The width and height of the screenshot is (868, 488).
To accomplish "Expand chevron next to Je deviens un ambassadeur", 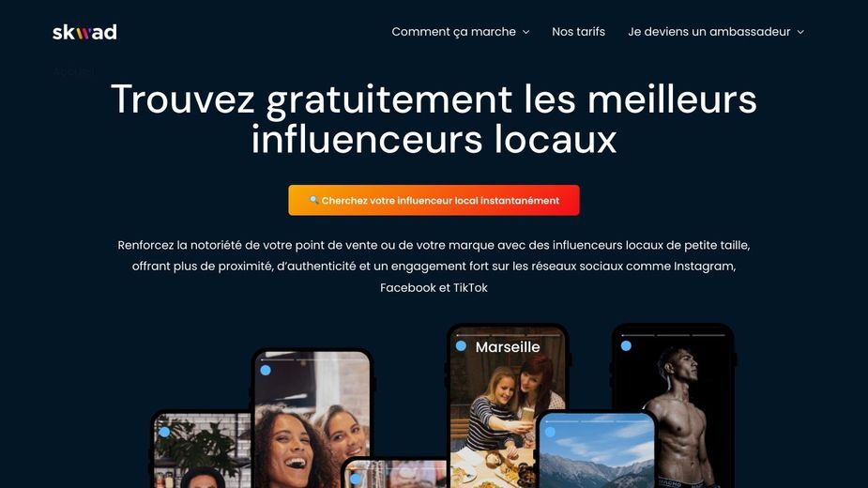I will (800, 32).
